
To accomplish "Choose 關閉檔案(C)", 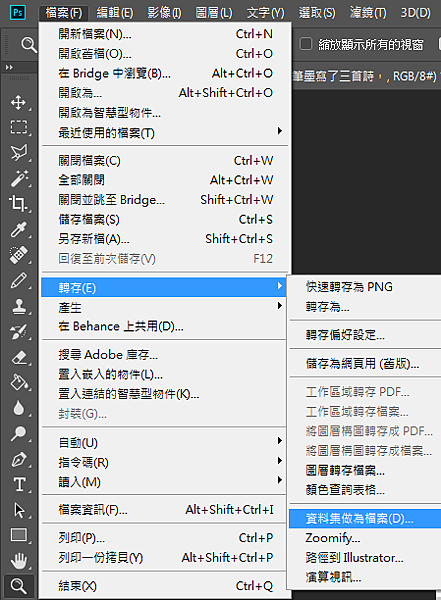I will (164, 160).
